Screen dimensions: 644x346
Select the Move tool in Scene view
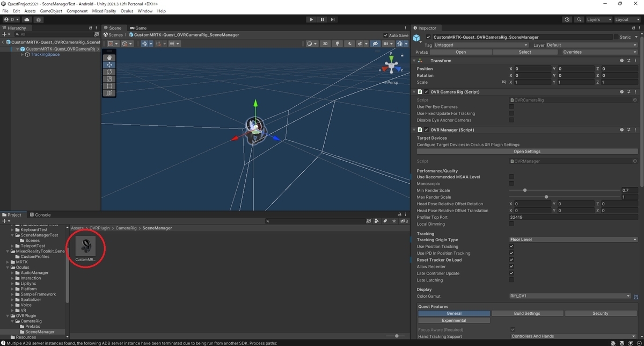109,64
